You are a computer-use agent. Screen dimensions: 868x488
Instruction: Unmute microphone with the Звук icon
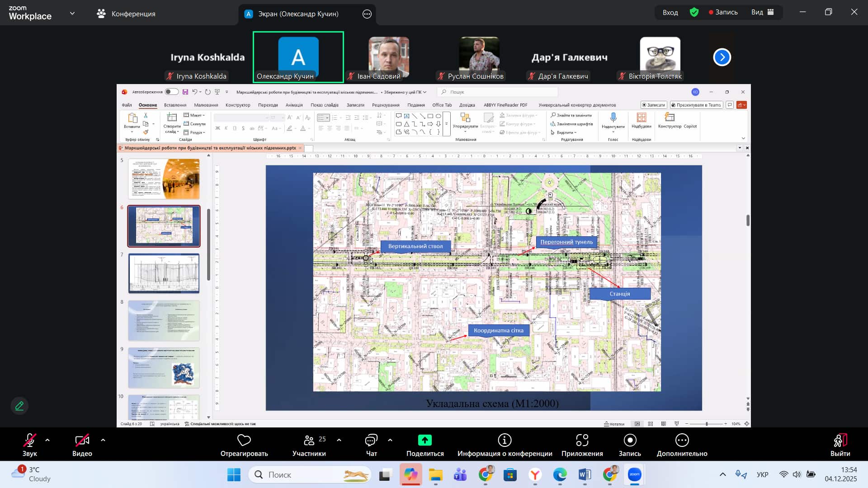(x=30, y=440)
